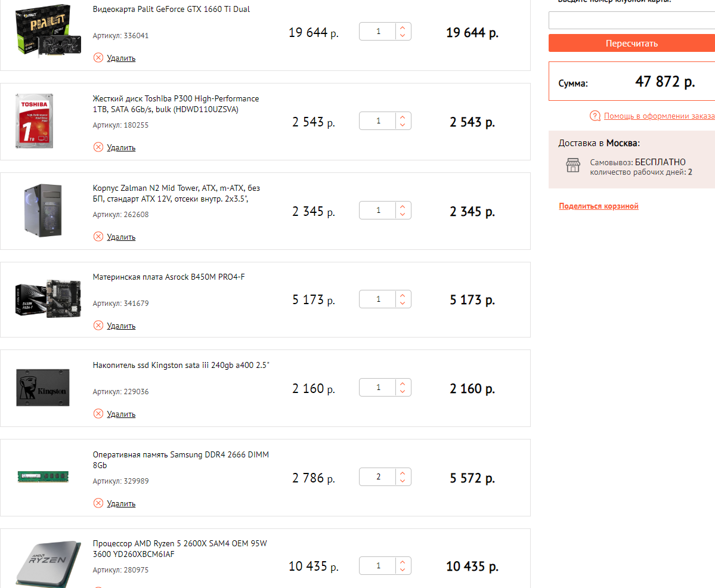The width and height of the screenshot is (715, 588).
Task: Decrease quantity of Samsung DDR4 memory
Action: coord(403,481)
